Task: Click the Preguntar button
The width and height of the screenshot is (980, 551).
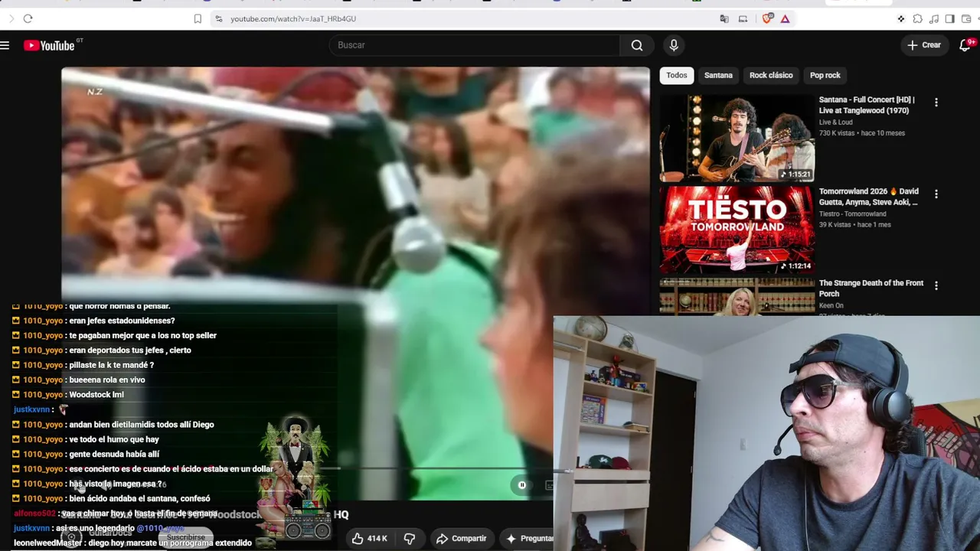Action: 528,539
